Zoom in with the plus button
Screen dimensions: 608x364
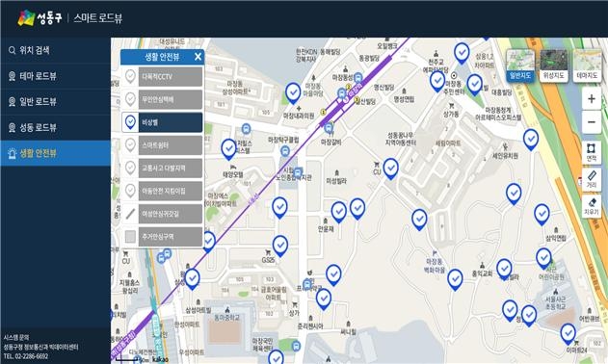tap(592, 99)
